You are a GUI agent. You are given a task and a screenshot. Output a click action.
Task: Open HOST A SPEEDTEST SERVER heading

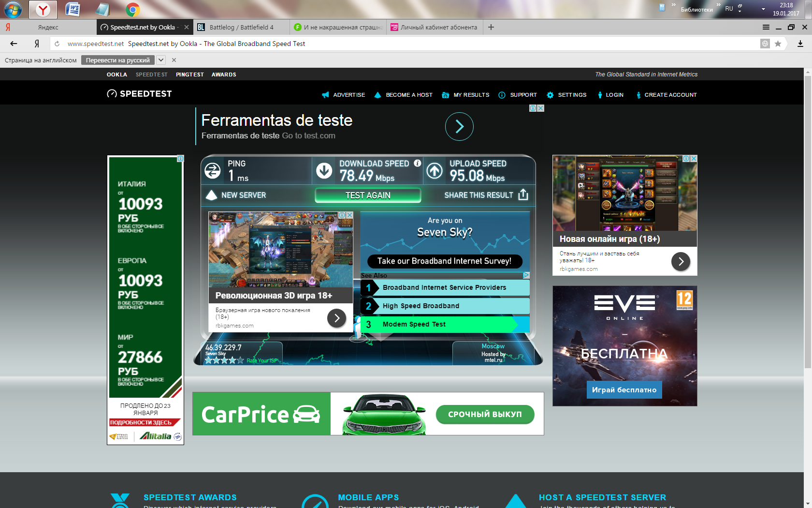click(602, 497)
